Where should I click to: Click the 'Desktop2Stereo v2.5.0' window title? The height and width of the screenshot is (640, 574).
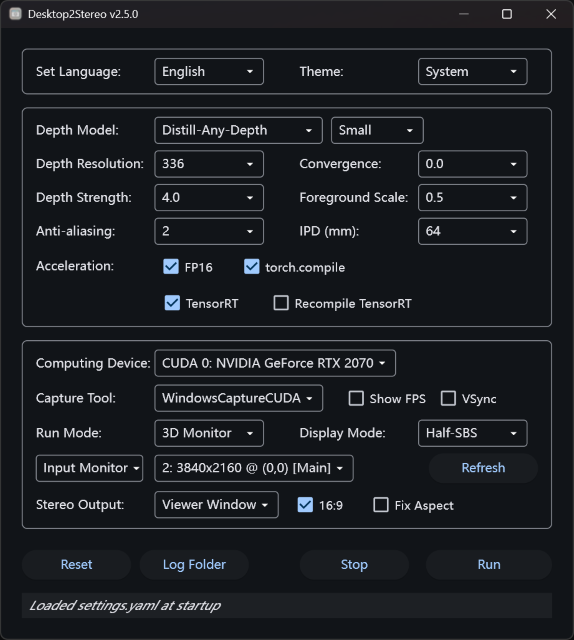[83, 14]
